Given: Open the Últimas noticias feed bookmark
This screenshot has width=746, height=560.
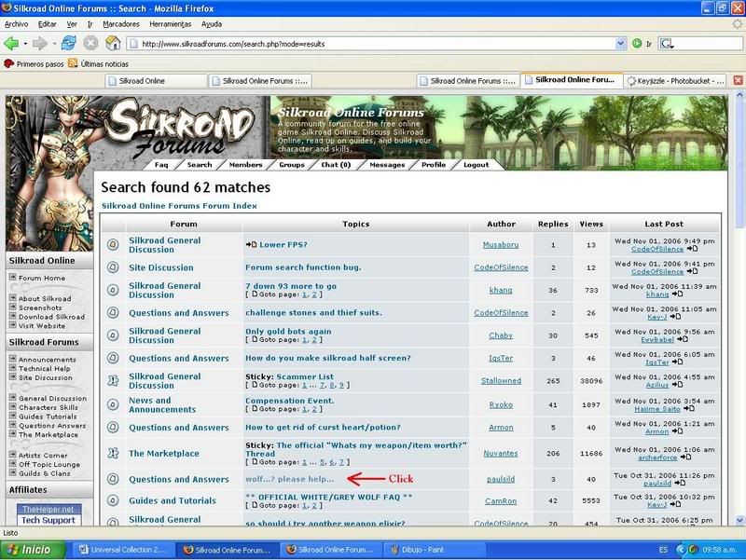Looking at the screenshot, I should click(x=99, y=63).
